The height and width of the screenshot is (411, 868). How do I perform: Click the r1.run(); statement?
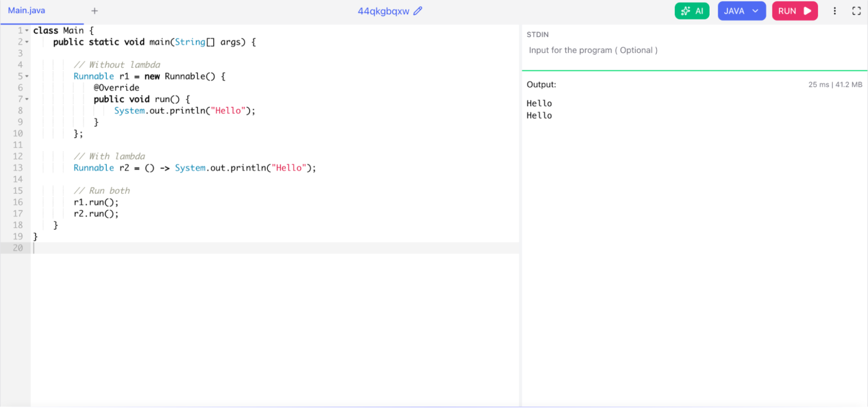(96, 202)
